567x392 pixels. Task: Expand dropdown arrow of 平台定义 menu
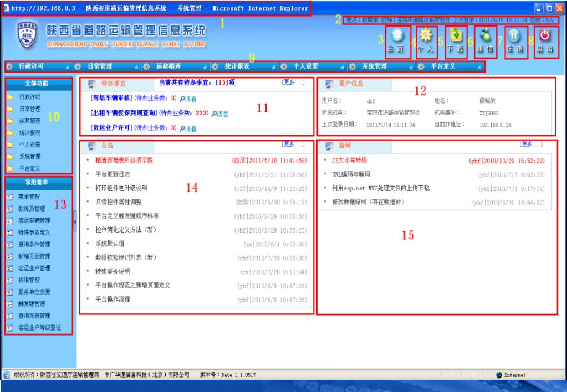pos(479,67)
